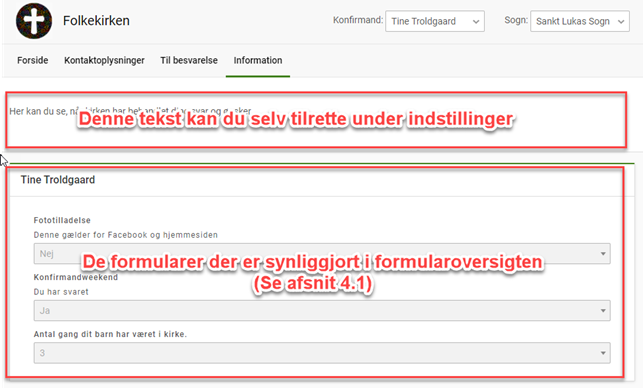Click the 'Du har svaret' text

(x=61, y=292)
